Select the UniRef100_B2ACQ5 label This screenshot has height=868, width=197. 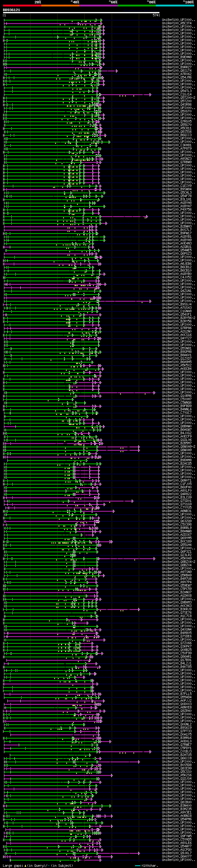tap(177, 464)
